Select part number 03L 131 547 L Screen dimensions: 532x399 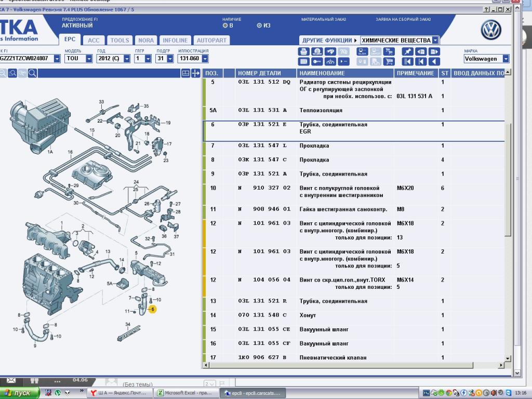(x=262, y=145)
